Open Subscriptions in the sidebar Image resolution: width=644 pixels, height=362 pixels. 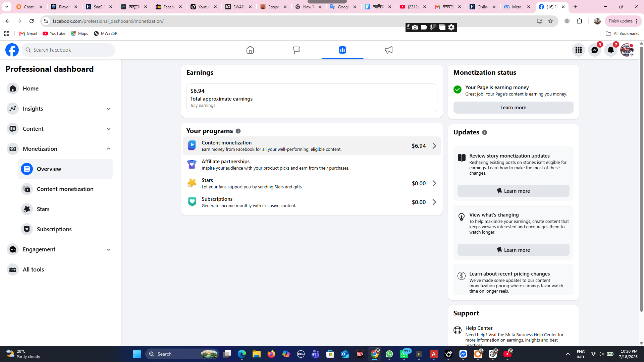click(x=65, y=229)
